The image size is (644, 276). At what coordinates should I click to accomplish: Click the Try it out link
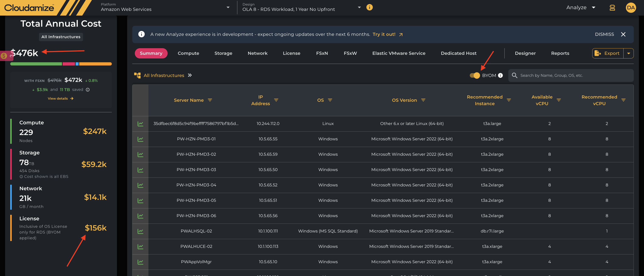388,34
